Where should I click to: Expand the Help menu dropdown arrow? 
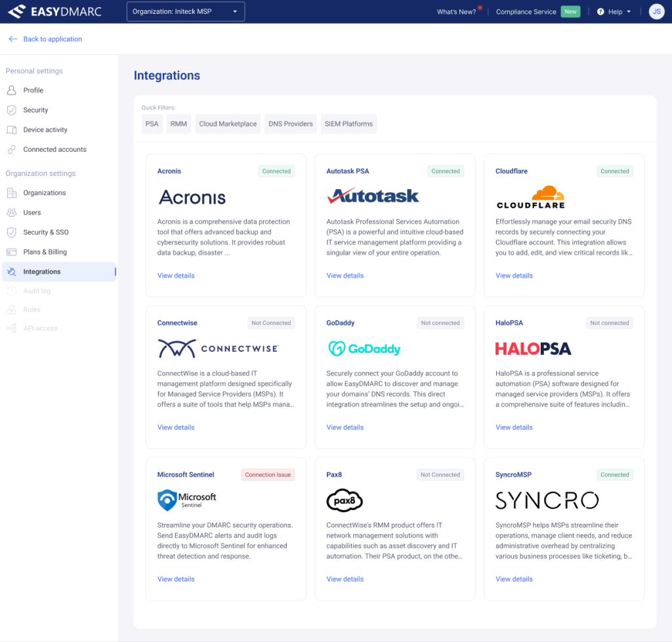(x=629, y=12)
